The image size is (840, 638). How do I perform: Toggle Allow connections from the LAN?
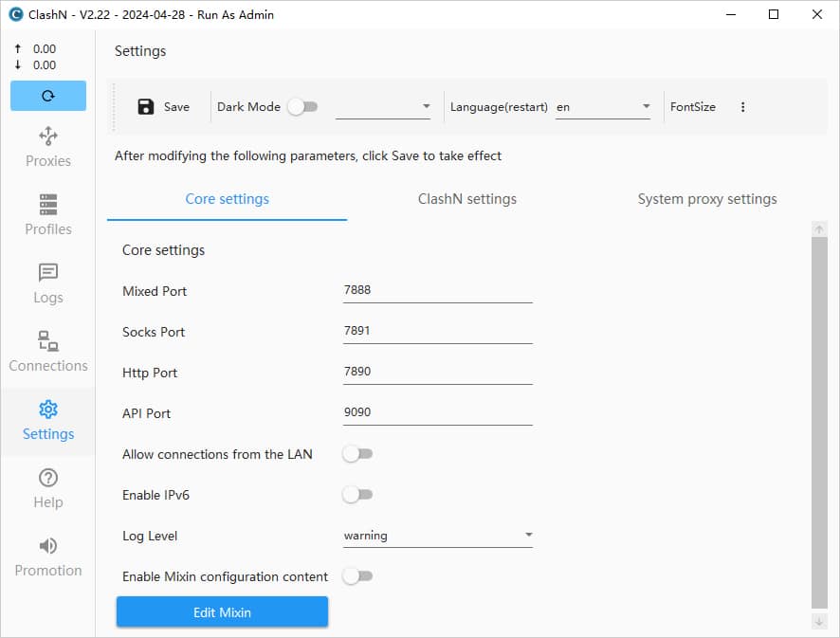pos(357,454)
